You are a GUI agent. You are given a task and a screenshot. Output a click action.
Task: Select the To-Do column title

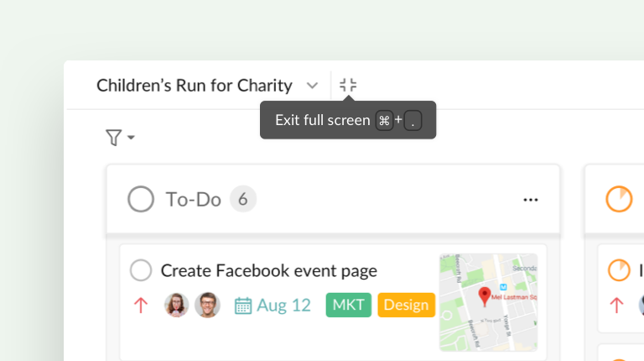193,200
